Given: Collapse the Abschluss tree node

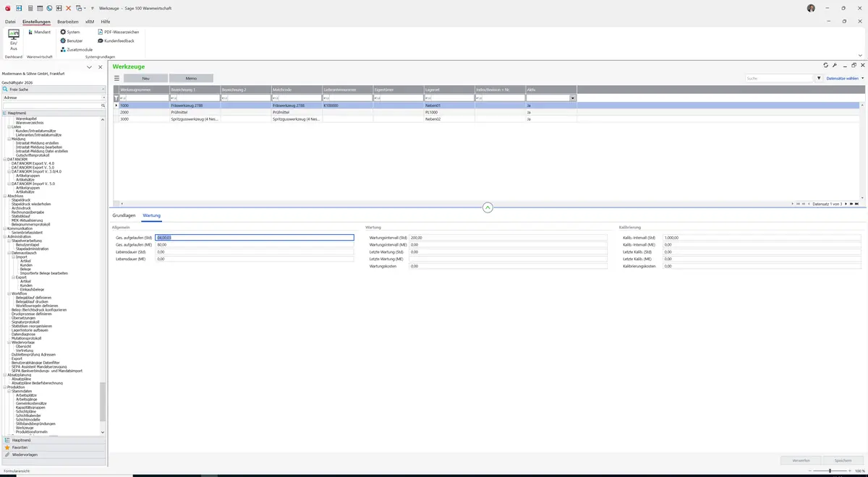Looking at the screenshot, I should coord(4,196).
